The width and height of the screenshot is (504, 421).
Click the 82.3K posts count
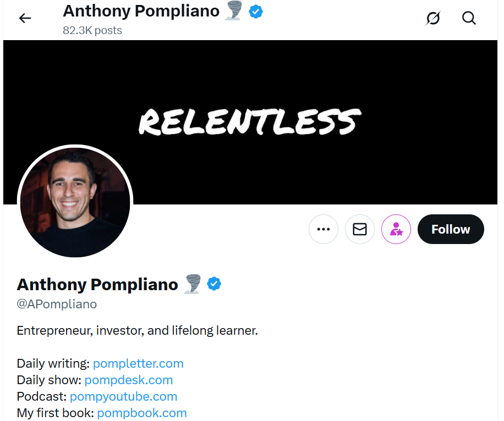click(92, 30)
